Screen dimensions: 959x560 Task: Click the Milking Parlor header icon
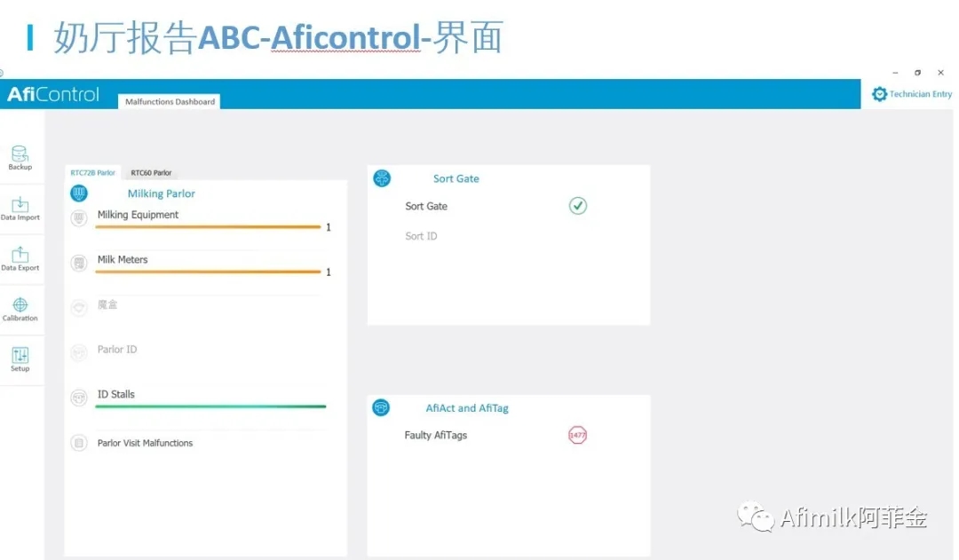pyautogui.click(x=79, y=193)
